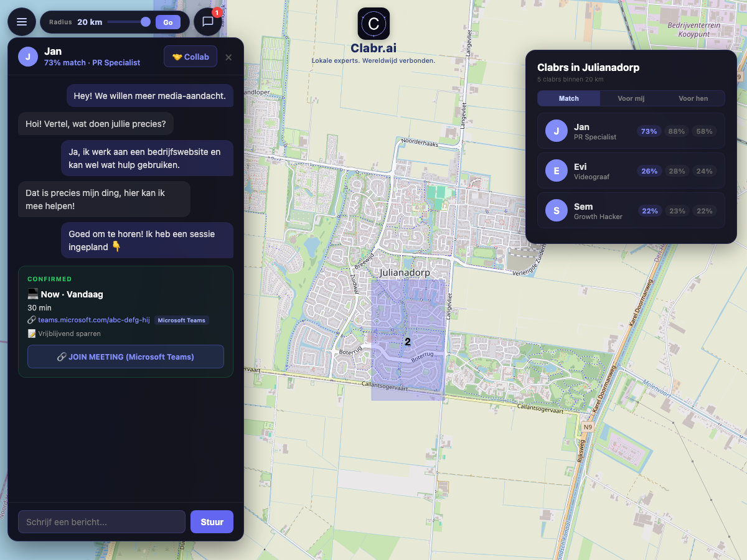
Task: Open the teams.microsoft.com meeting link
Action: pos(94,320)
